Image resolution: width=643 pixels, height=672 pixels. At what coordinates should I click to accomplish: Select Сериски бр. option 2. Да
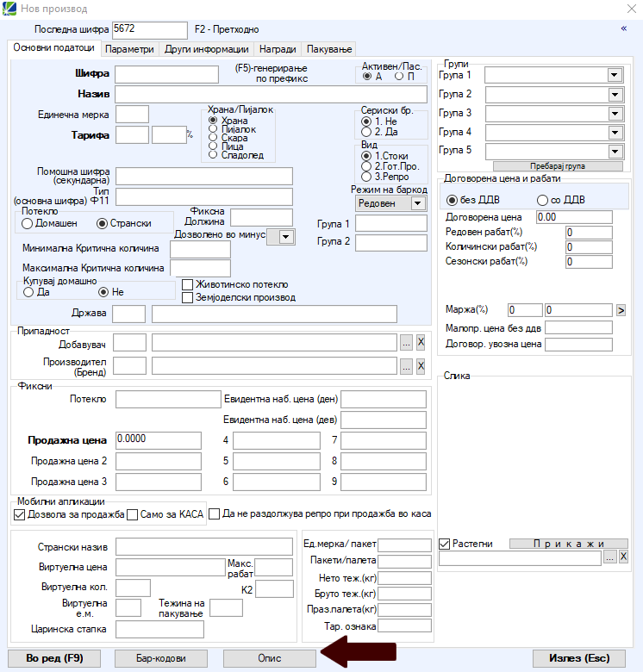click(366, 132)
